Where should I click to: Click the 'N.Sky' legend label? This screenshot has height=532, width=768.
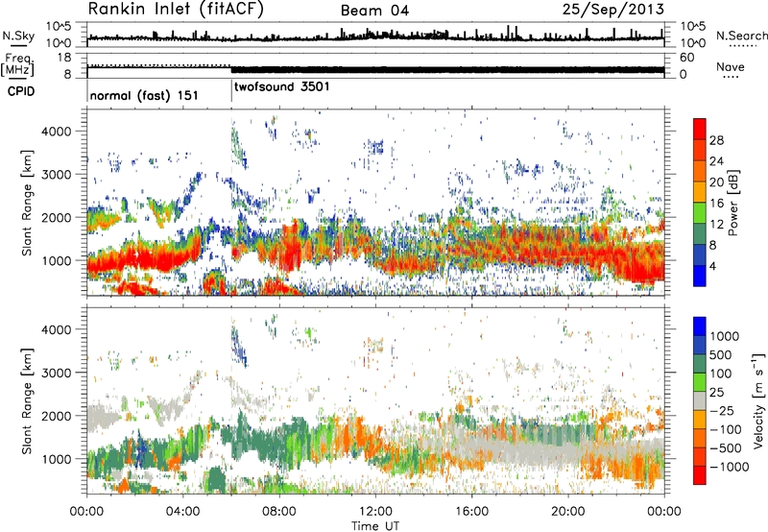click(x=18, y=36)
